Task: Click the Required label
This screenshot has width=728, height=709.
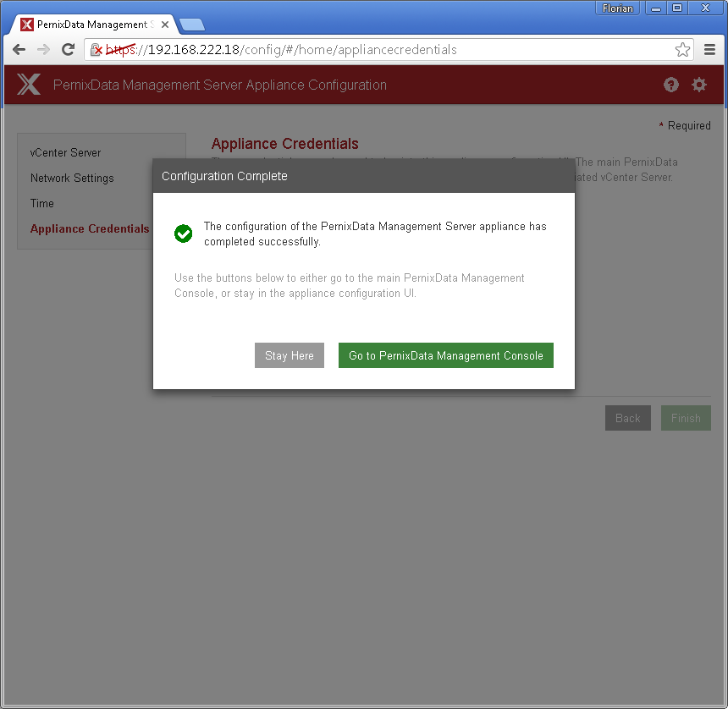Action: [x=689, y=126]
